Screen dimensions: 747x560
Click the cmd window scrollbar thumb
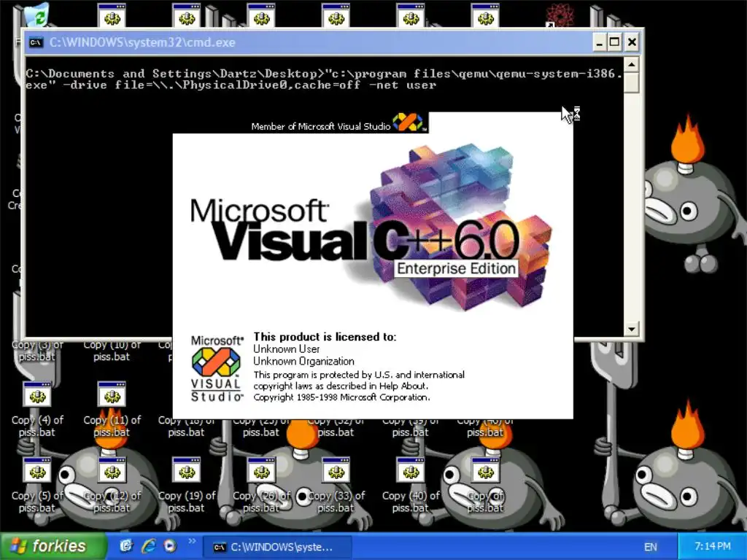coord(631,82)
